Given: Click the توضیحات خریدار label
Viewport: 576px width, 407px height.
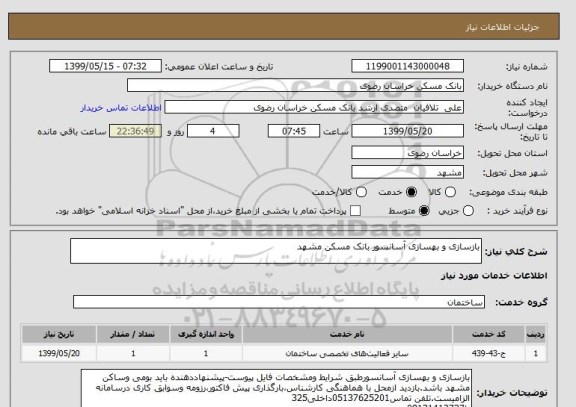Looking at the screenshot, I should tap(512, 393).
